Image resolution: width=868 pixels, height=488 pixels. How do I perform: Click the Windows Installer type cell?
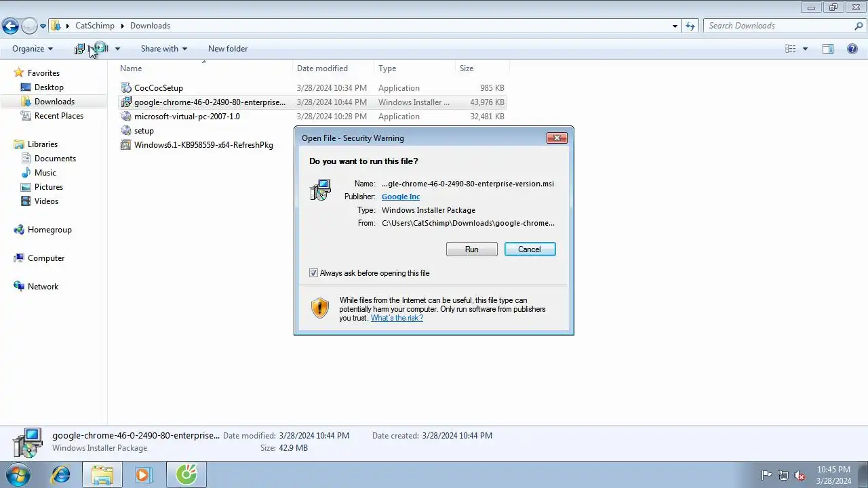(414, 102)
